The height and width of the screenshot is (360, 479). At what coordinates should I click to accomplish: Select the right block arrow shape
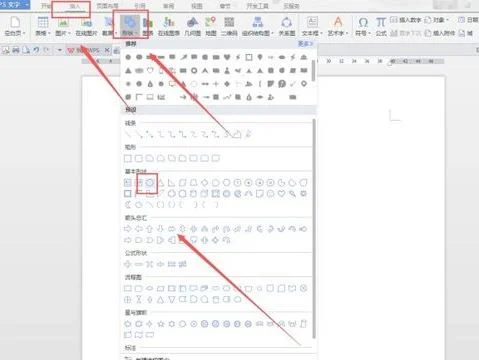point(128,229)
